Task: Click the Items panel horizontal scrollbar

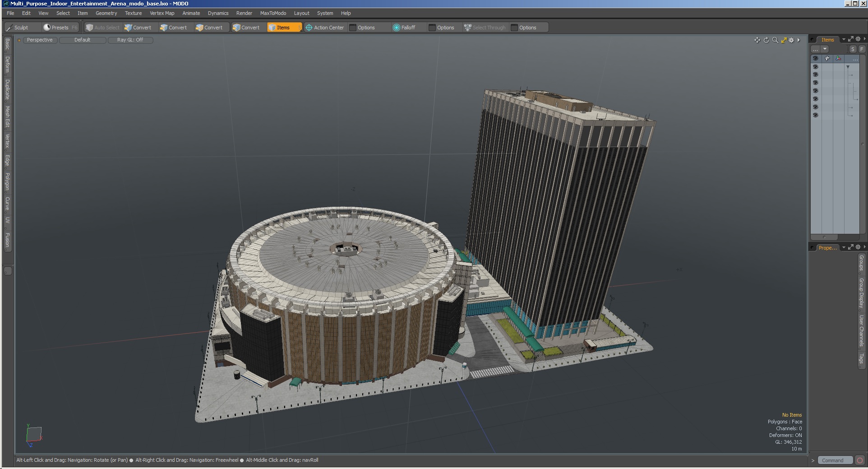Action: 824,237
